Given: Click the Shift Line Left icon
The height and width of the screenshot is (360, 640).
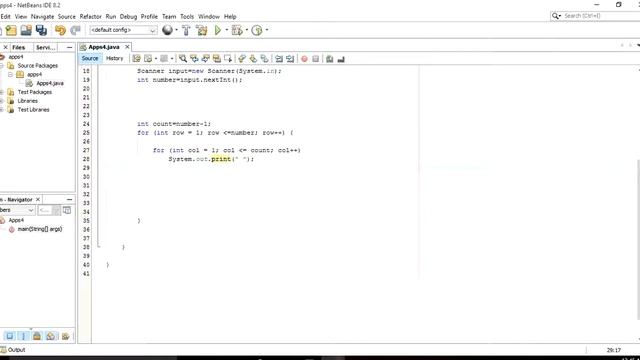Looking at the screenshot, I should pyautogui.click(x=279, y=59).
